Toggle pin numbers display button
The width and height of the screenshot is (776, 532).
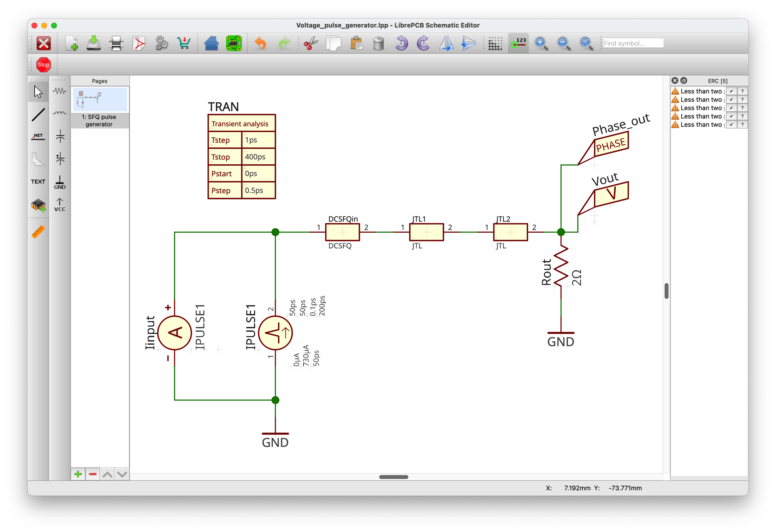point(518,43)
